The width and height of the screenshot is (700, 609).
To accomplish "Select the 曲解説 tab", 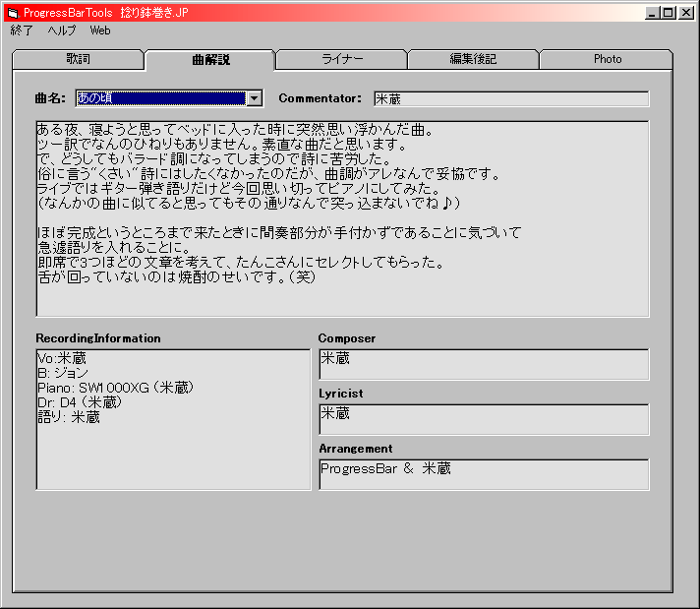I will [210, 59].
